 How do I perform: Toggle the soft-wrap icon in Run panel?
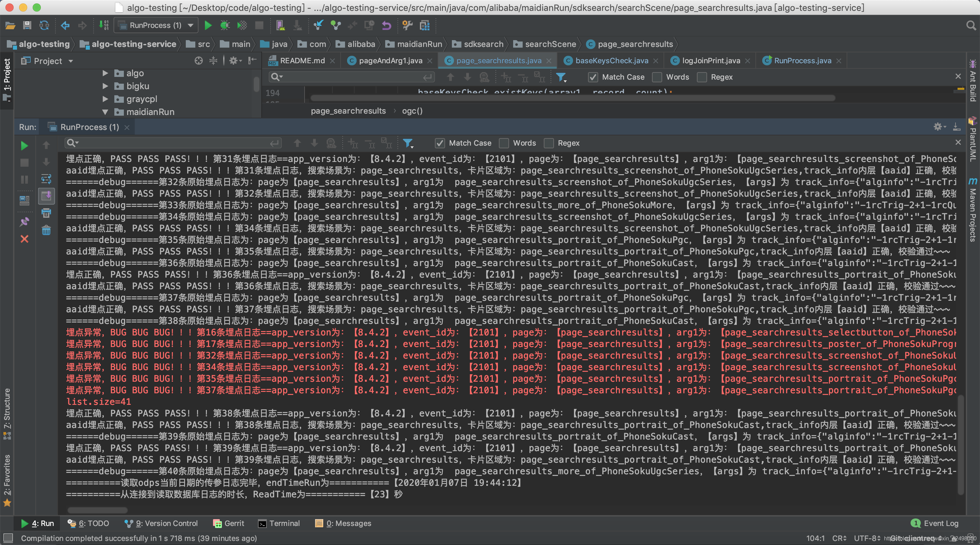tap(46, 179)
